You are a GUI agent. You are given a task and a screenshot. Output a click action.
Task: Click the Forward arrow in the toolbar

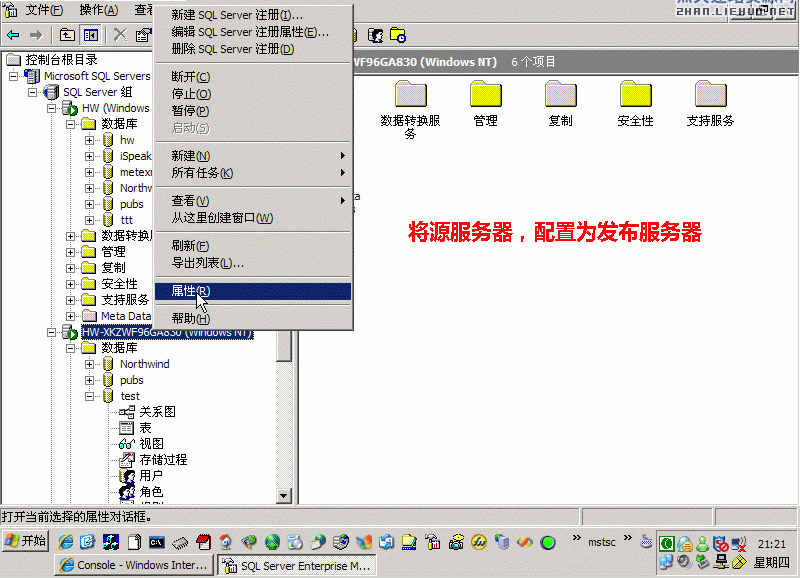[x=36, y=35]
